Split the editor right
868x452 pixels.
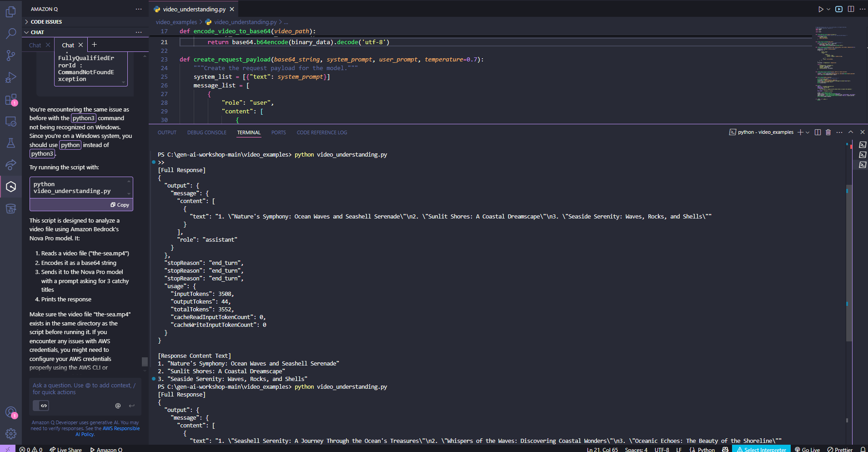click(x=851, y=9)
